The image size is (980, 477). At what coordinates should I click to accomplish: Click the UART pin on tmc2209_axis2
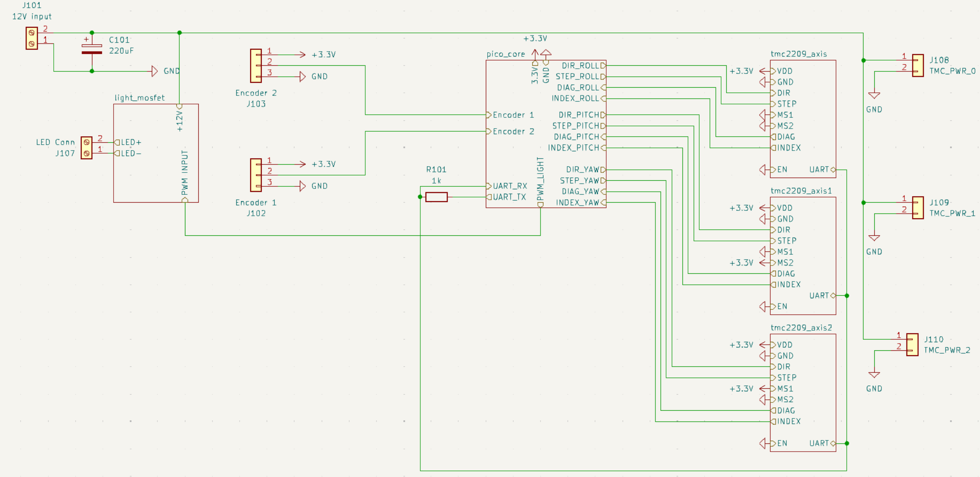tap(822, 443)
